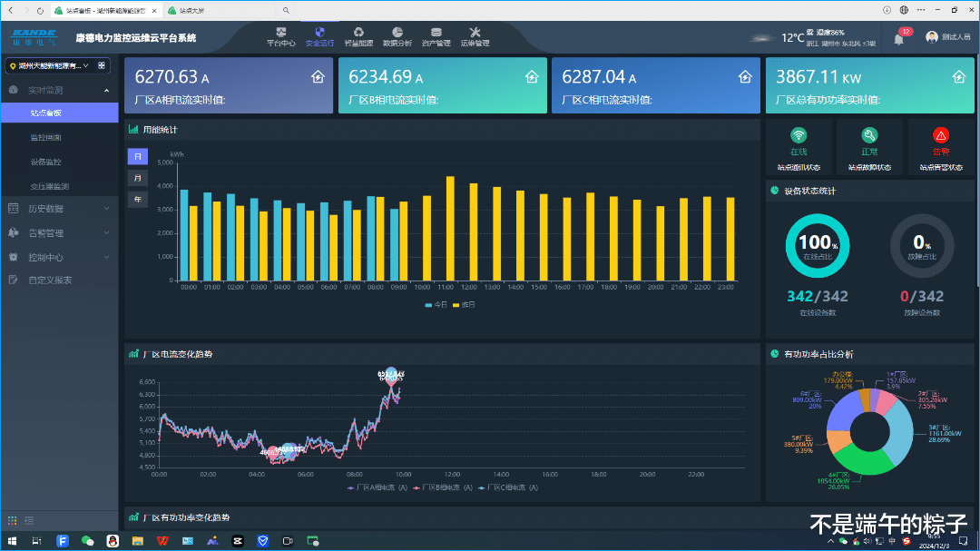Expand the 控制中心 sidebar section
The height and width of the screenshot is (551, 980).
pyautogui.click(x=59, y=257)
